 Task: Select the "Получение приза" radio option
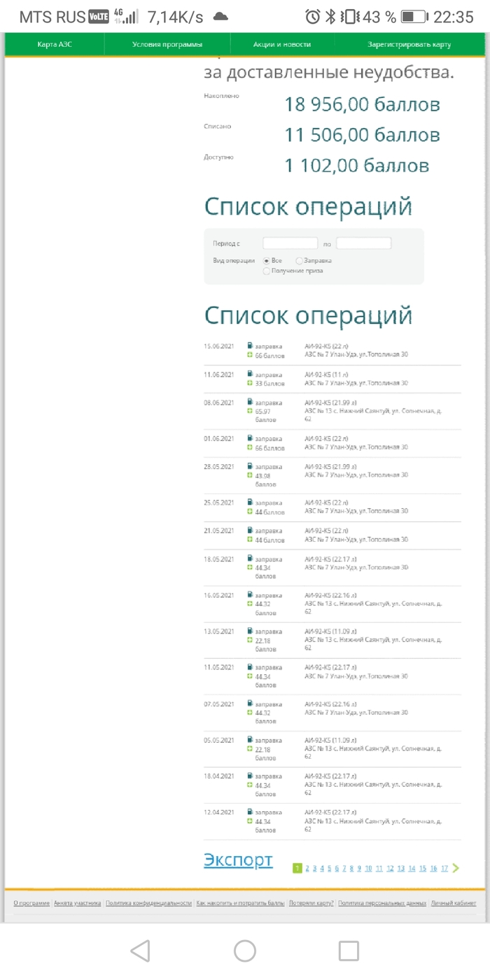click(x=267, y=270)
